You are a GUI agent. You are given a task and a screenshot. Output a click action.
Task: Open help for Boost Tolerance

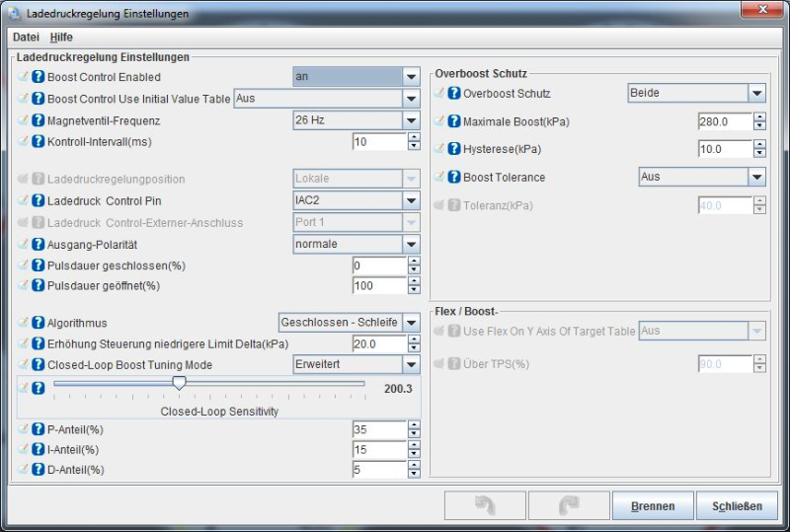(454, 178)
